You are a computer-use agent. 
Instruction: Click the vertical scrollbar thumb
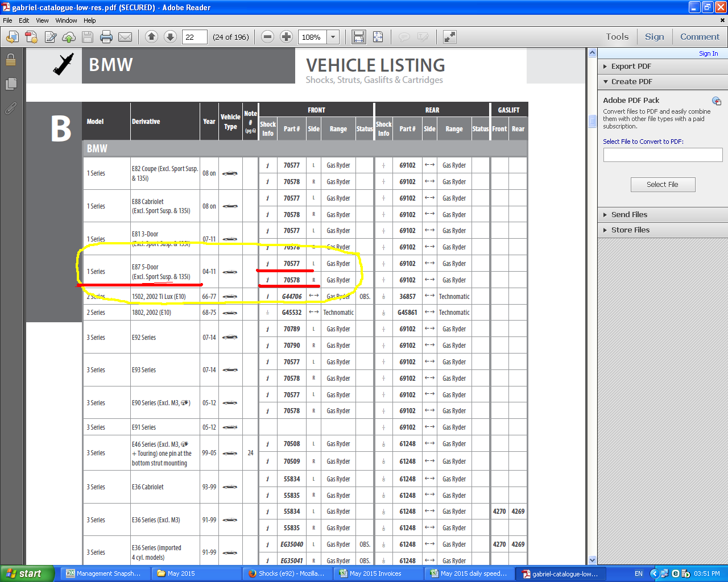[592, 121]
